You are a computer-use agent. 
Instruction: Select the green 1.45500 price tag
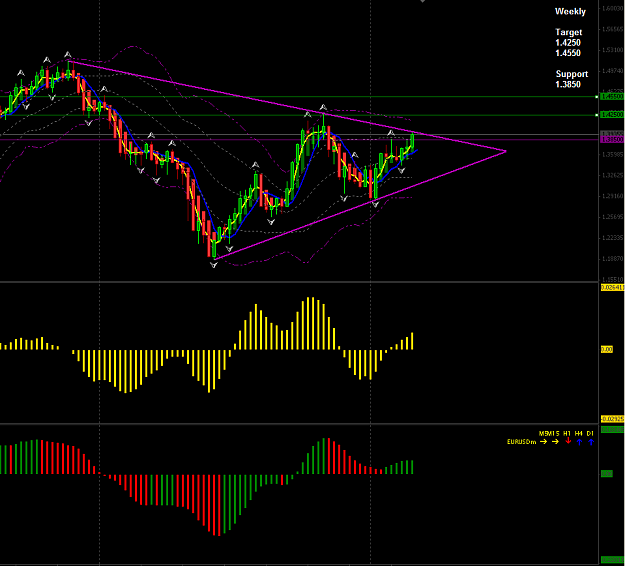point(612,97)
